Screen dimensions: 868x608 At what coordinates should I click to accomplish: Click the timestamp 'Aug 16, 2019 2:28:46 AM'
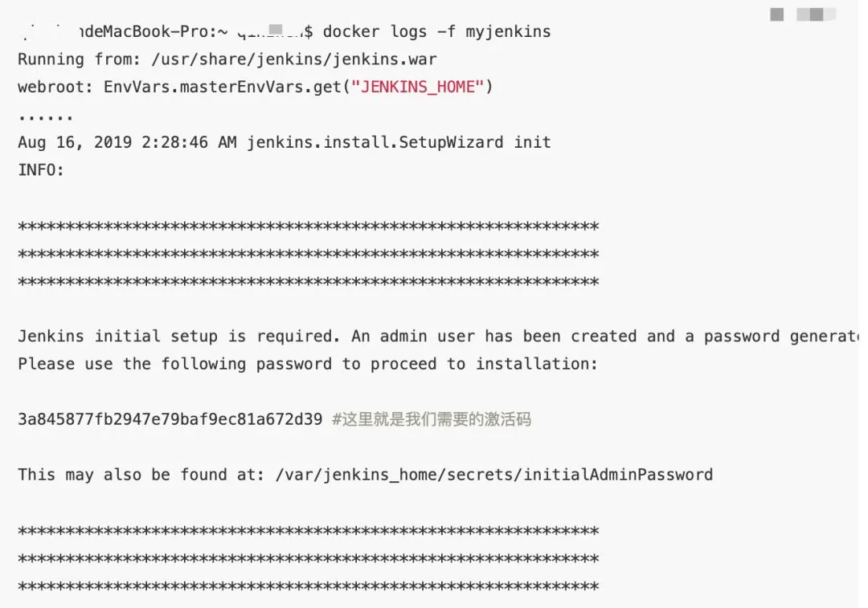pos(127,142)
